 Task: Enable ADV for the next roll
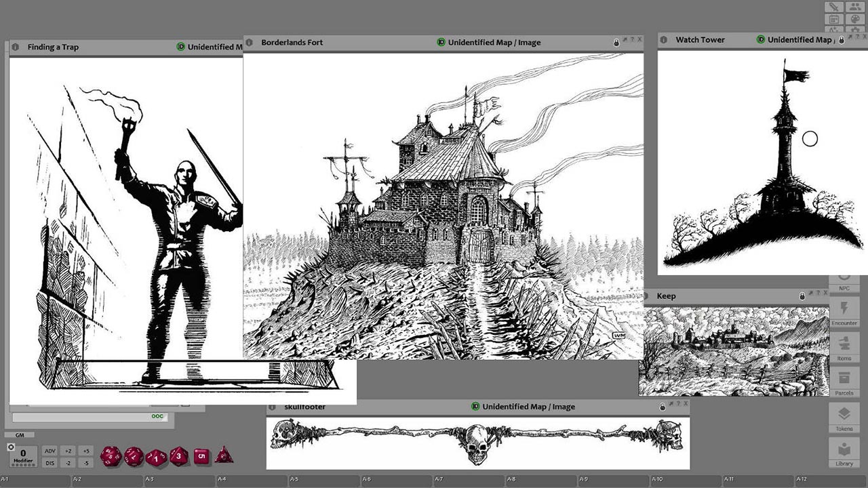click(x=50, y=451)
